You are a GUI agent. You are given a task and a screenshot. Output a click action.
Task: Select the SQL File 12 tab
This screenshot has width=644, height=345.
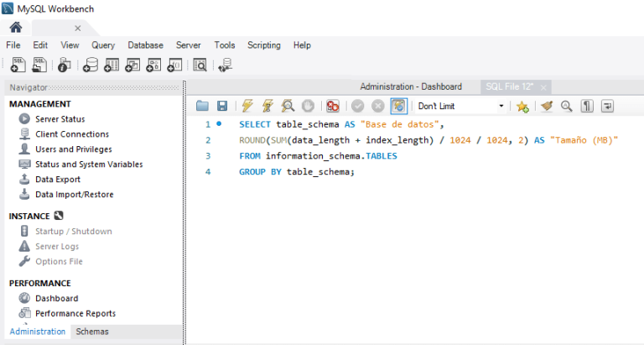(x=509, y=86)
